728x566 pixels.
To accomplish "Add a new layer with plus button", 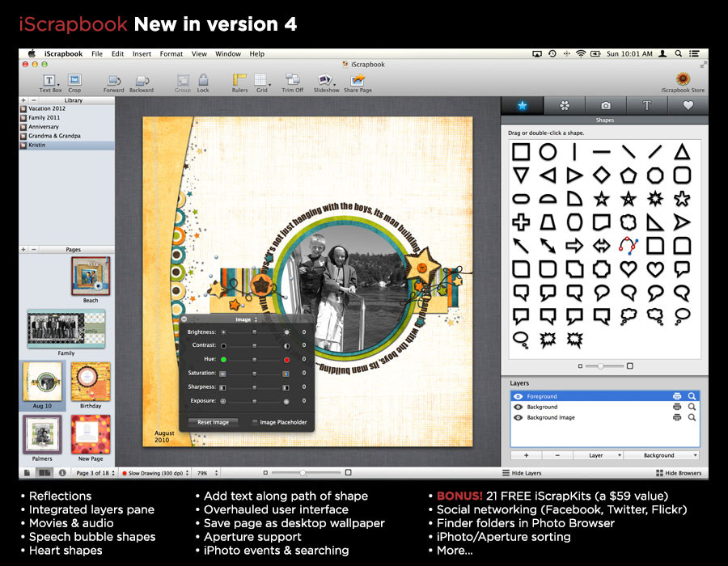I will tap(526, 455).
